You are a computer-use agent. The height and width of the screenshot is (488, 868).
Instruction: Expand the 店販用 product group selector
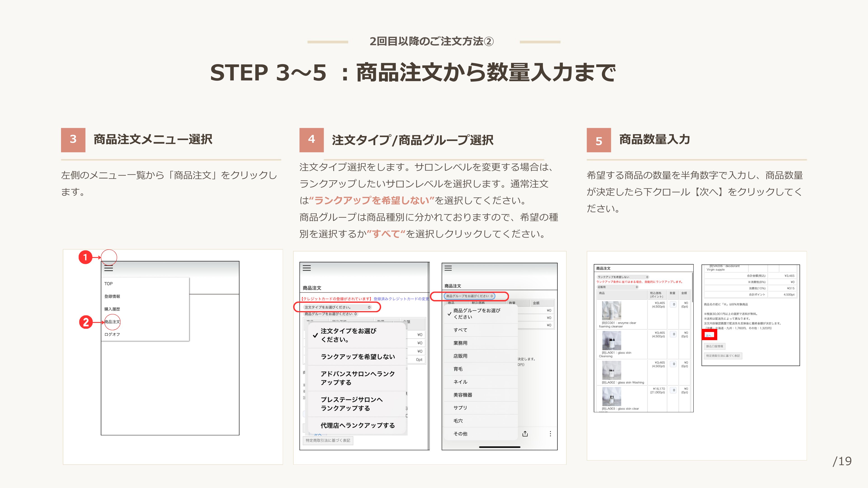coord(617,287)
